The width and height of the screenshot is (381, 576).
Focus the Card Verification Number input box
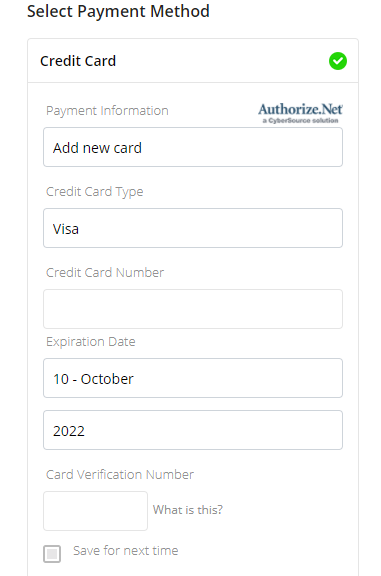(x=96, y=511)
